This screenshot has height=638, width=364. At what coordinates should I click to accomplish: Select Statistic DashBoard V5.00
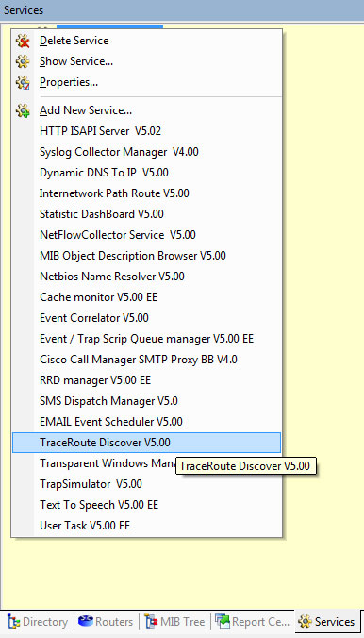point(146,214)
